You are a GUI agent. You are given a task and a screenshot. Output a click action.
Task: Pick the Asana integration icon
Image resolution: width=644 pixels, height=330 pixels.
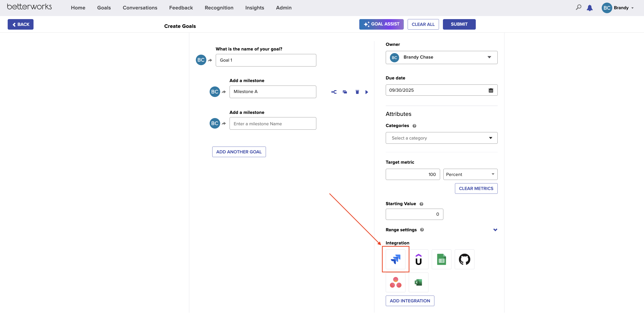[x=396, y=282]
